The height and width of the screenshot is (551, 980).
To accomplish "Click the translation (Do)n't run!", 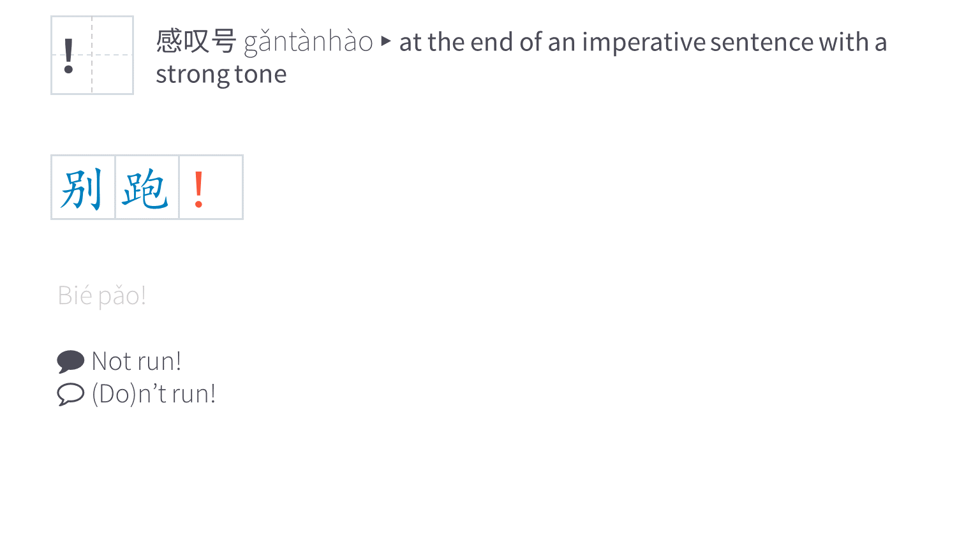I will (x=154, y=394).
